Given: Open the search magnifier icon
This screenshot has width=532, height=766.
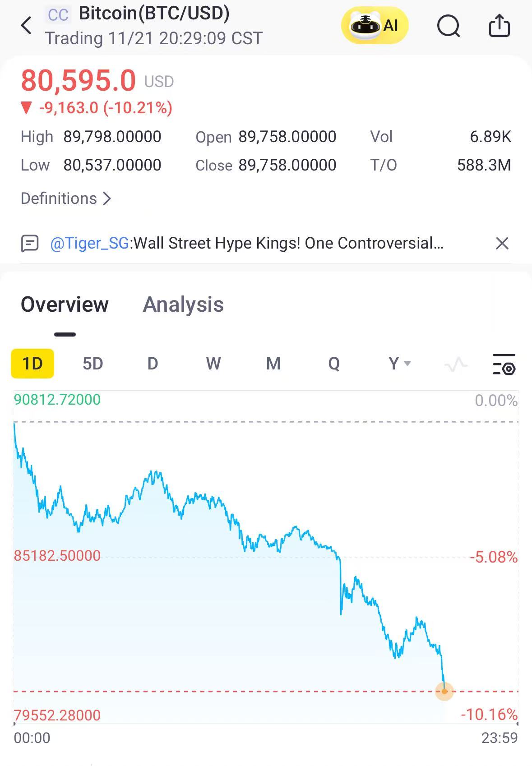Looking at the screenshot, I should point(448,26).
